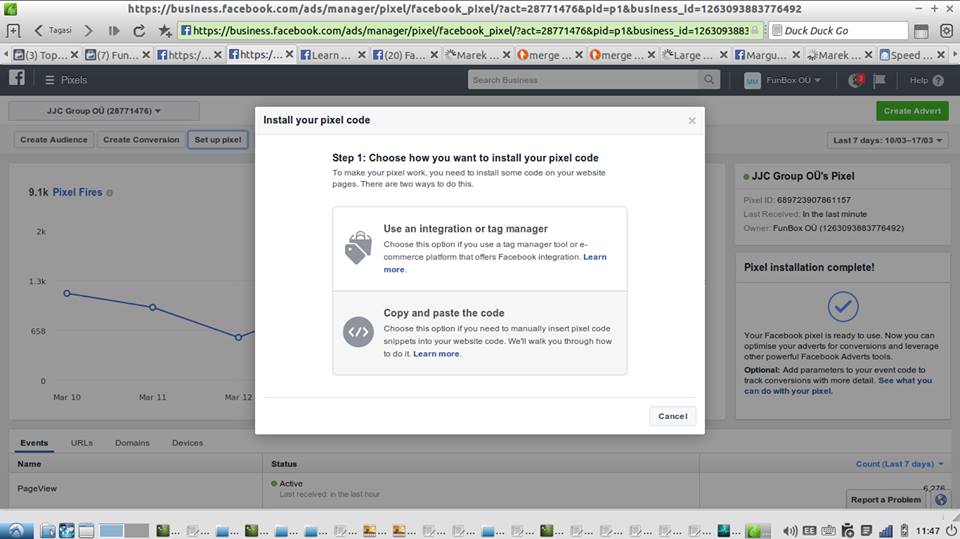Click the Duck Duck Go search field

838,31
